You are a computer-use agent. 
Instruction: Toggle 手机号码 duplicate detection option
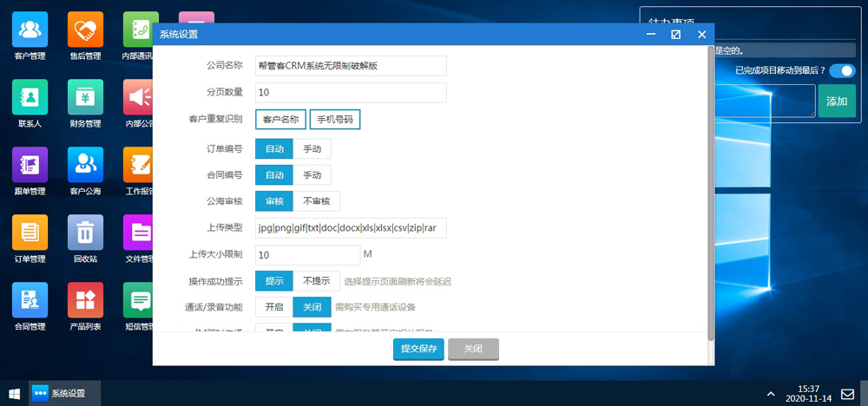point(335,119)
